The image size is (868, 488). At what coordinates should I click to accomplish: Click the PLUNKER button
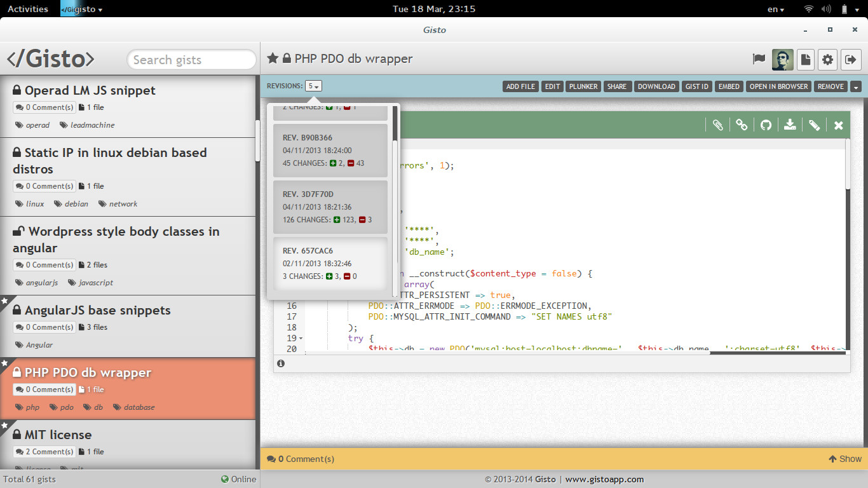pos(583,86)
